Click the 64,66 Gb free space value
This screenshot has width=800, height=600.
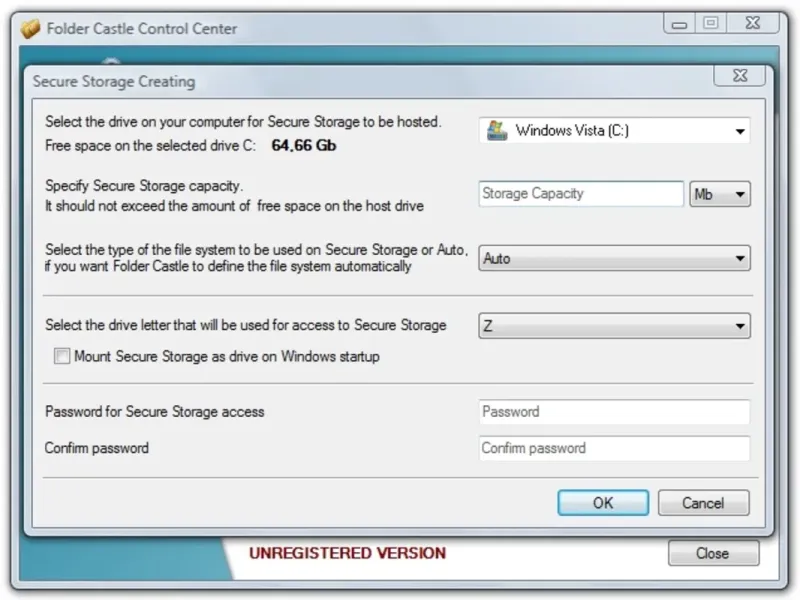coord(304,145)
